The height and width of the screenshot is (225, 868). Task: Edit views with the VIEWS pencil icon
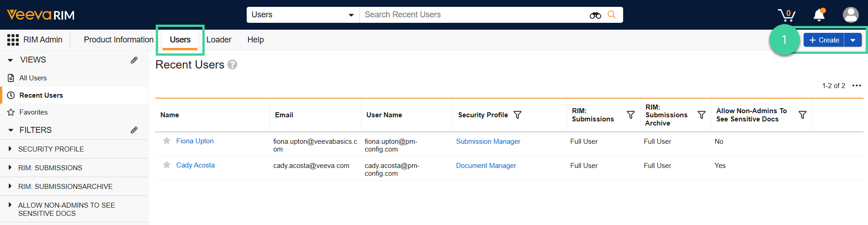pyautogui.click(x=134, y=60)
